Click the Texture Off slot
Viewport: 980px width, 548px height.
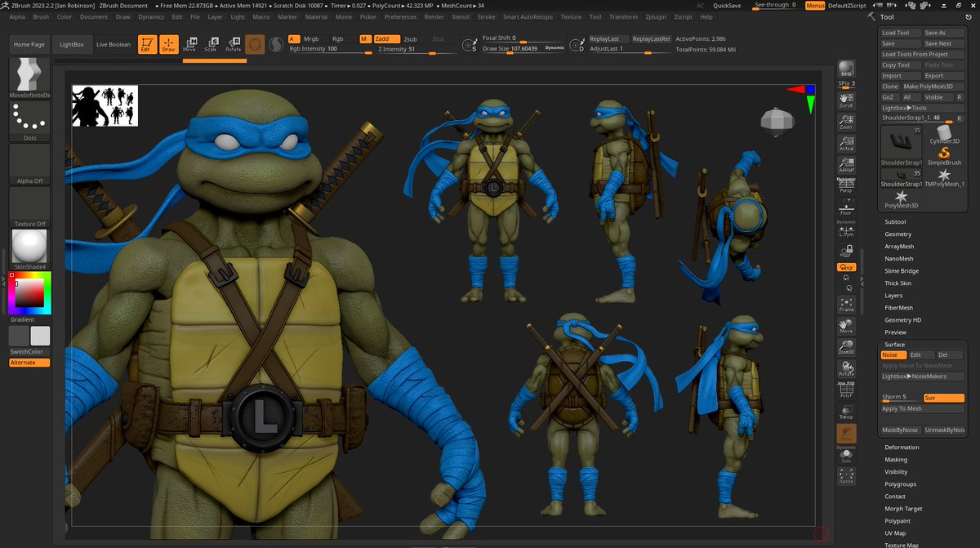[29, 207]
